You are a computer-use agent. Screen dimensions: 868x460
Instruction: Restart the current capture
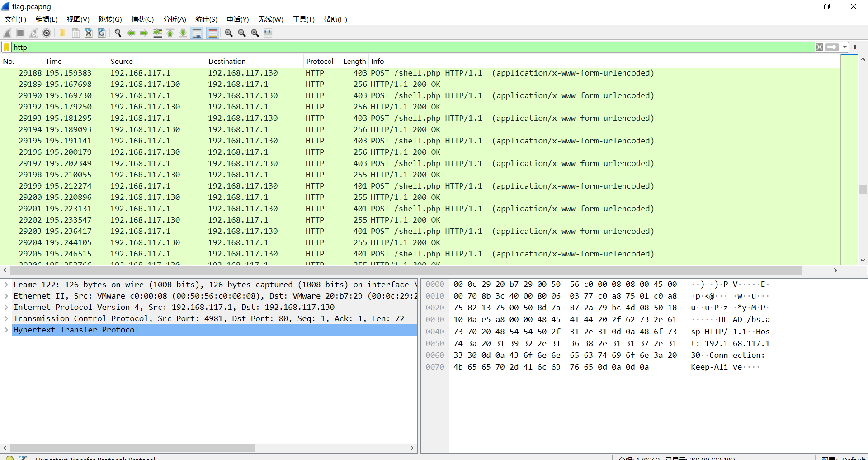33,33
